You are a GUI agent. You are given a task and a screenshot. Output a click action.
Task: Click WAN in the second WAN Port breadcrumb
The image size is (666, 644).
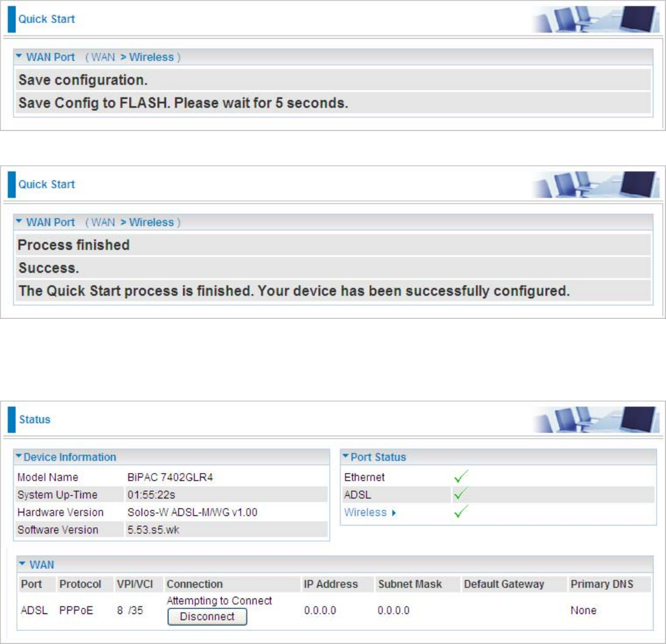click(x=103, y=223)
